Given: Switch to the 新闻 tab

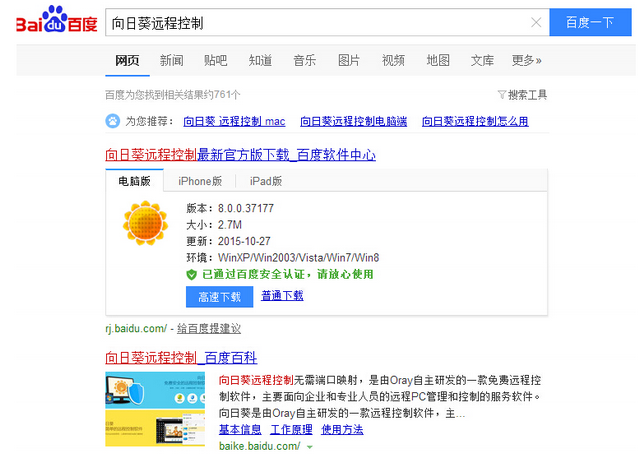Looking at the screenshot, I should pyautogui.click(x=171, y=60).
